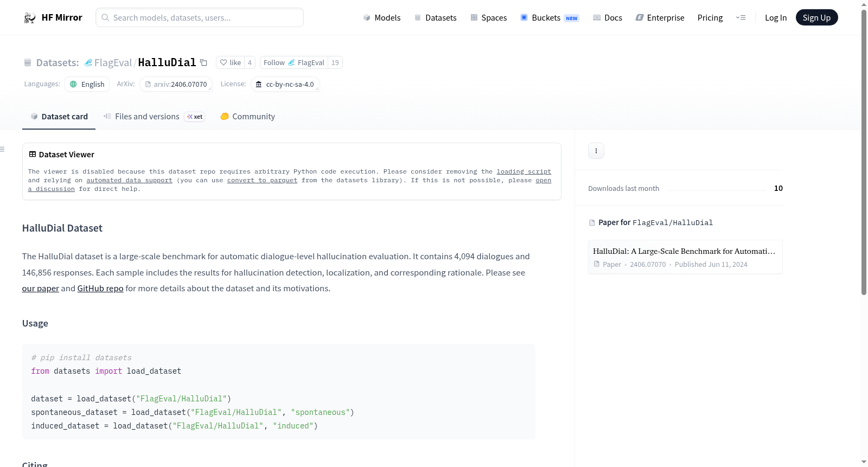Open the HalluDial paper card in sidebar
Image resolution: width=868 pixels, height=467 pixels.
point(685,257)
